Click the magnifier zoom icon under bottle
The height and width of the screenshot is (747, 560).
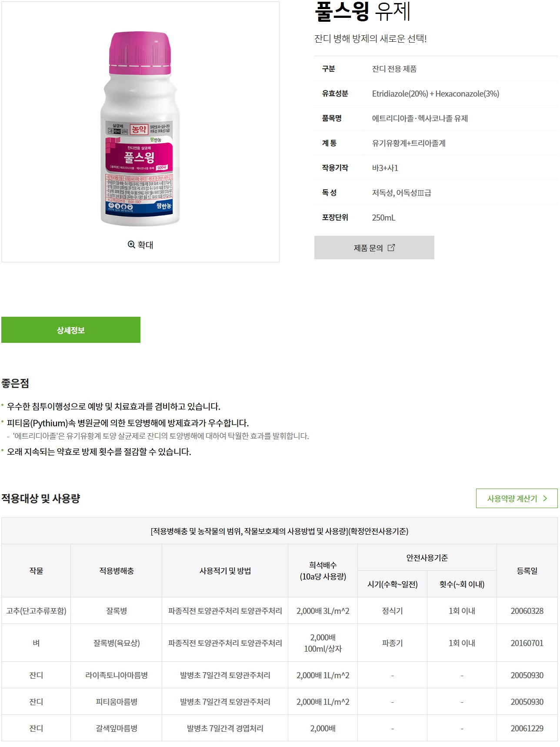(131, 245)
